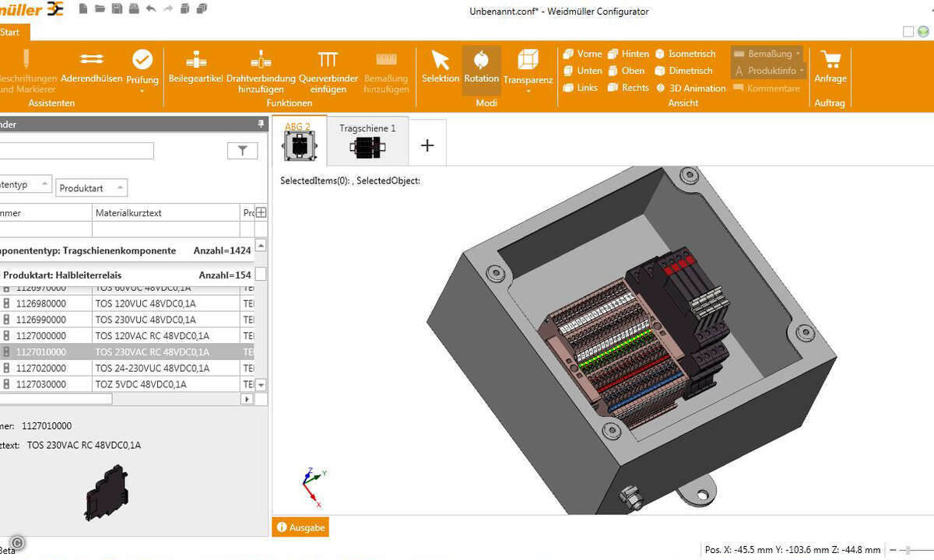This screenshot has width=934, height=560.
Task: Expand the column chooser plus icon
Action: pyautogui.click(x=262, y=212)
